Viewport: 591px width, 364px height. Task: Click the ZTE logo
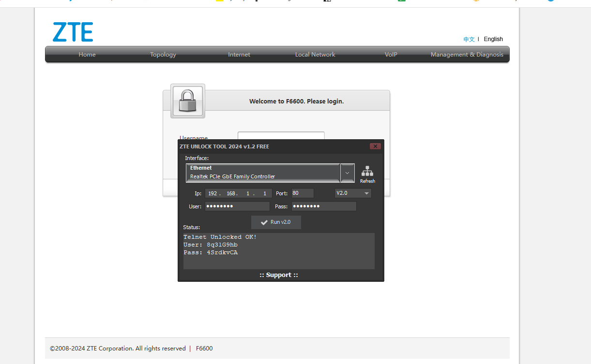(x=73, y=32)
